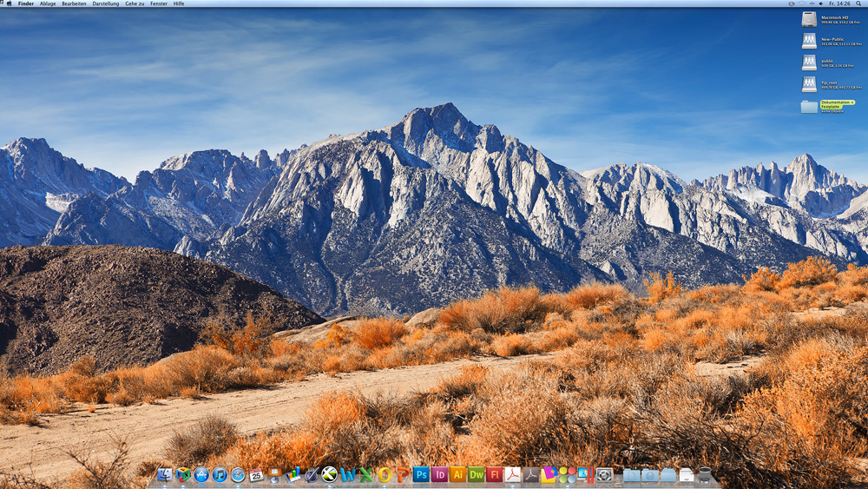
Task: Open Microsoft Excel from the dock
Action: pos(366,474)
